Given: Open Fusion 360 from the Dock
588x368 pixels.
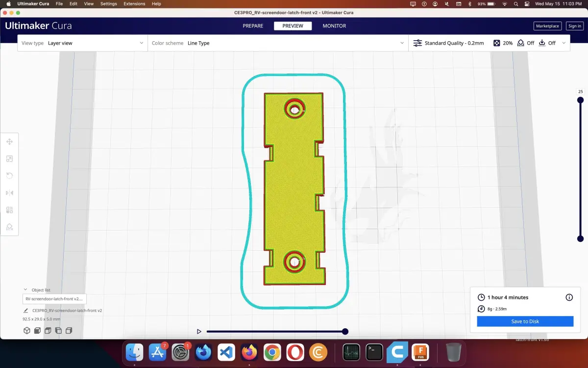Looking at the screenshot, I should pos(420,352).
